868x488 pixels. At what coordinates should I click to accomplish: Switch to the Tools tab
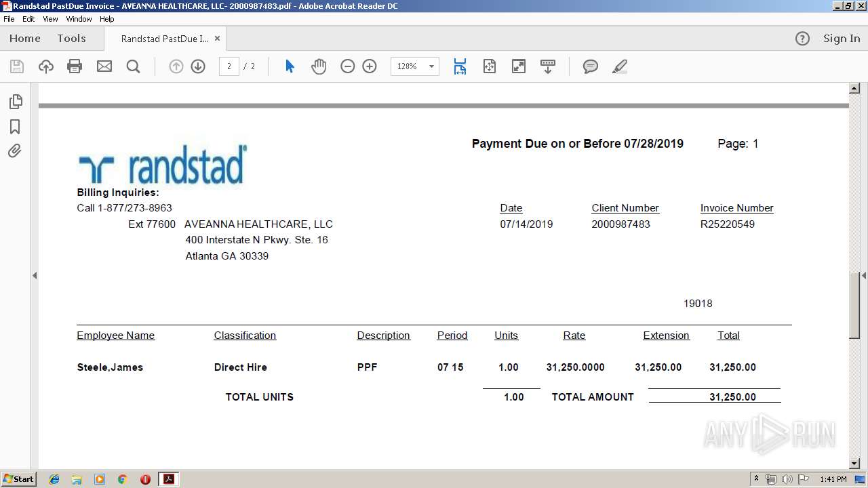tap(71, 39)
